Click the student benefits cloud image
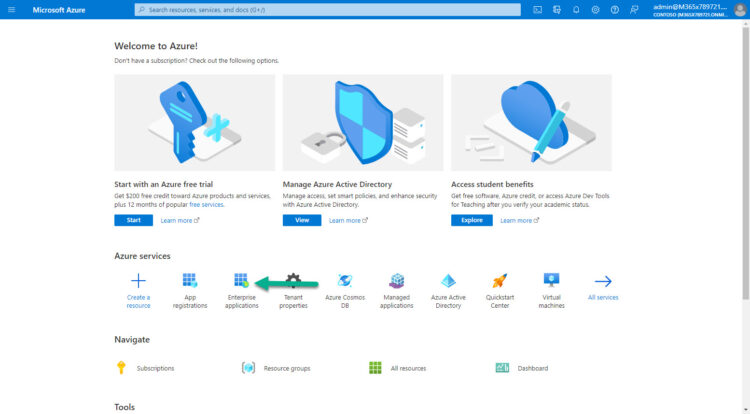The height and width of the screenshot is (414, 750). tap(531, 122)
